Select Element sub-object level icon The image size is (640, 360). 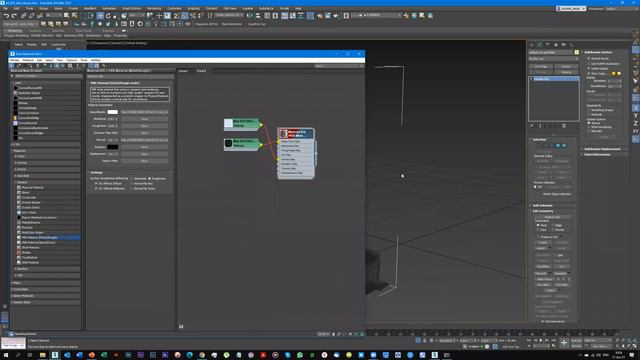[564, 145]
